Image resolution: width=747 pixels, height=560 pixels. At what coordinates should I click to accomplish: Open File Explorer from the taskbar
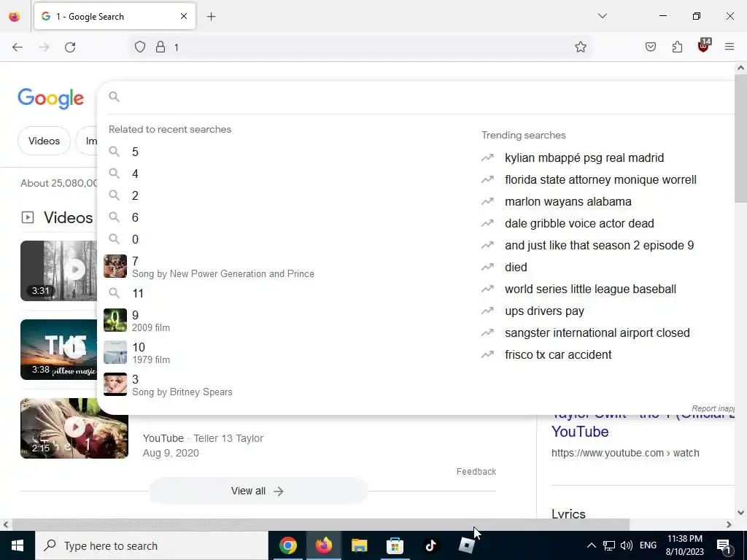click(x=359, y=545)
